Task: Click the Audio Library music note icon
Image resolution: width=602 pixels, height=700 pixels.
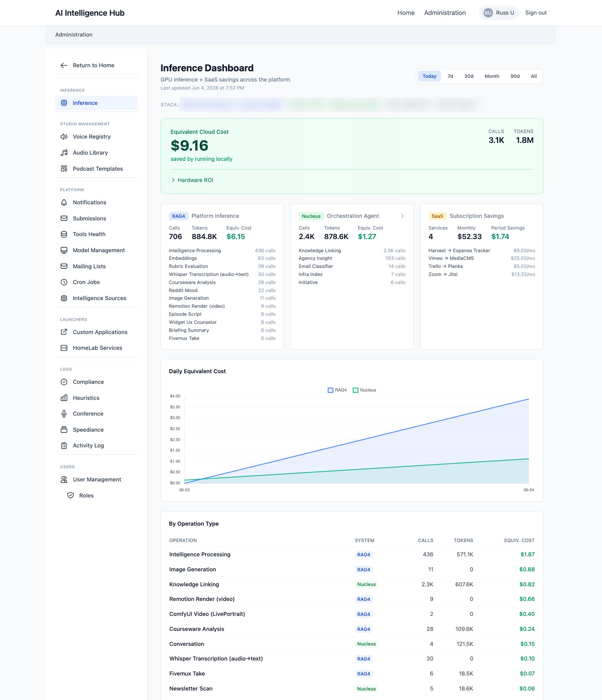Action: coord(64,153)
